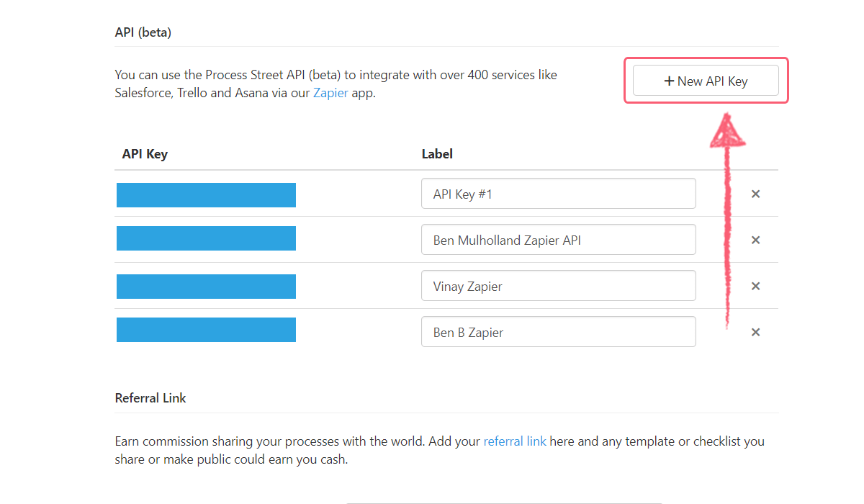Edit the 'API Key #1' label field
The height and width of the screenshot is (504, 864).
558,194
